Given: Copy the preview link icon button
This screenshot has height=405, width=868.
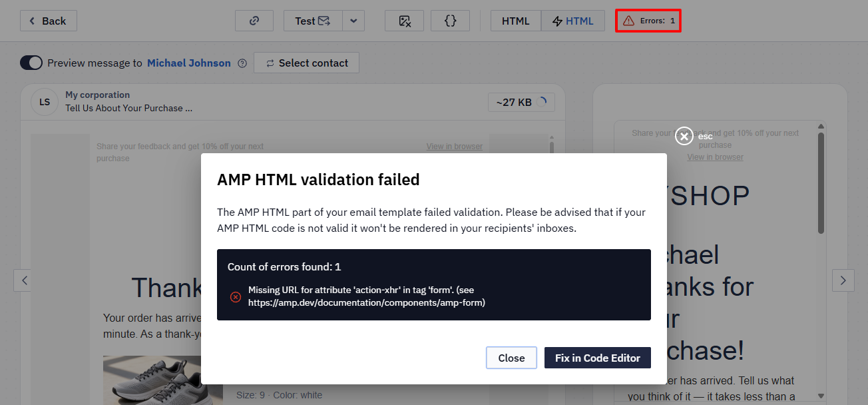Looking at the screenshot, I should pos(254,21).
